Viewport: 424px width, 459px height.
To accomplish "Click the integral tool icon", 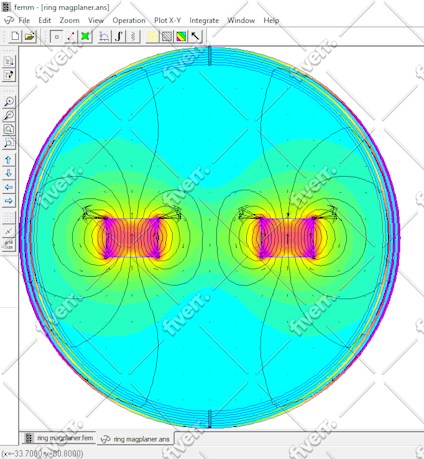I will coord(119,36).
